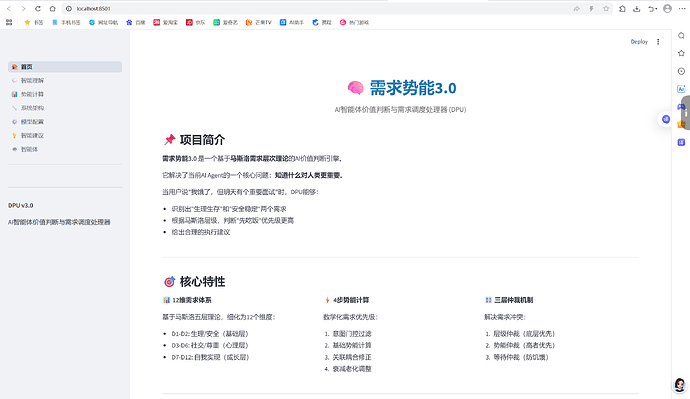Open the AI助手 bookmark
This screenshot has width=690, height=399.
pyautogui.click(x=292, y=22)
